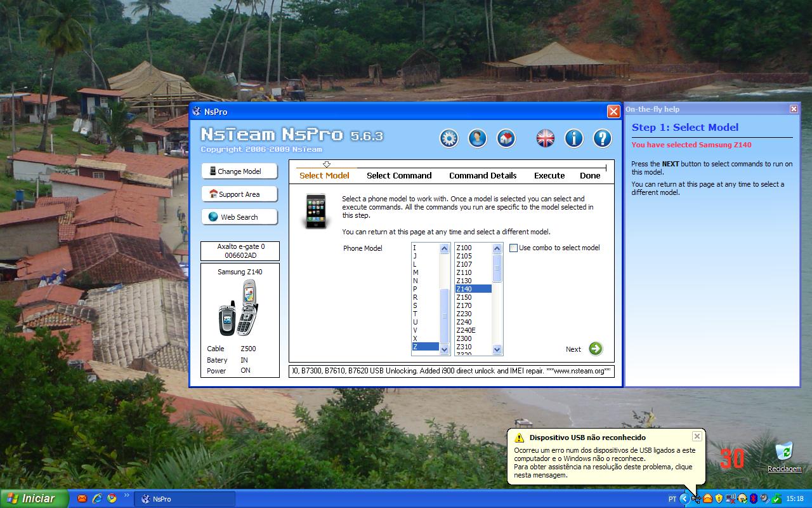
Task: Click the Change Model button
Action: [x=240, y=171]
